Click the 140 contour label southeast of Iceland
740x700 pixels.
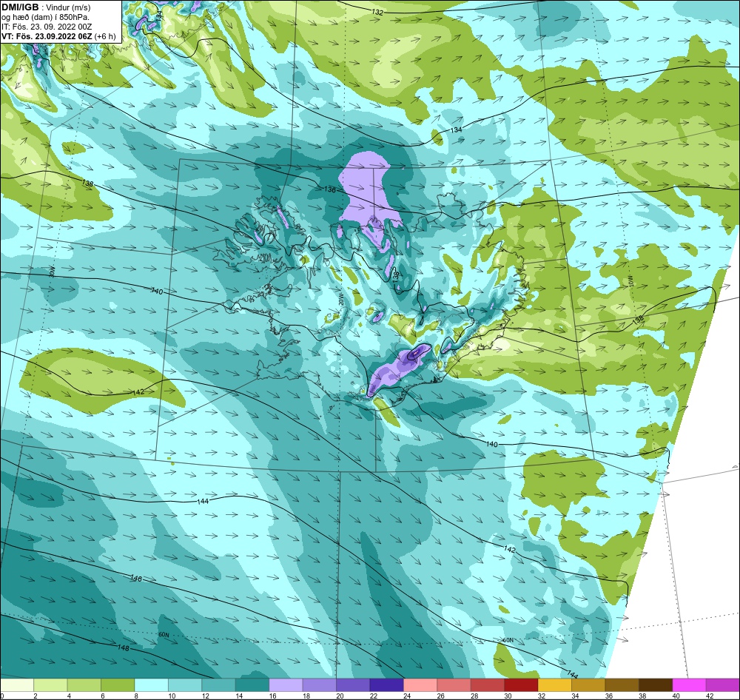pyautogui.click(x=492, y=444)
